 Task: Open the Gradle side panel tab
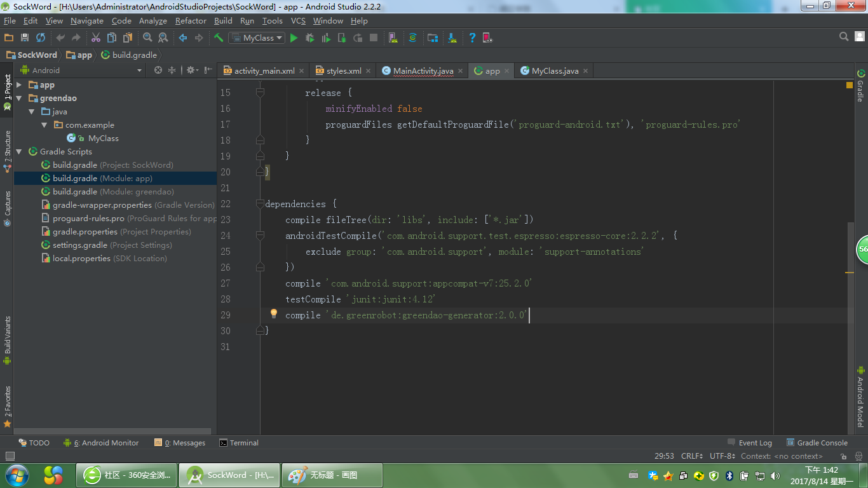pyautogui.click(x=860, y=86)
